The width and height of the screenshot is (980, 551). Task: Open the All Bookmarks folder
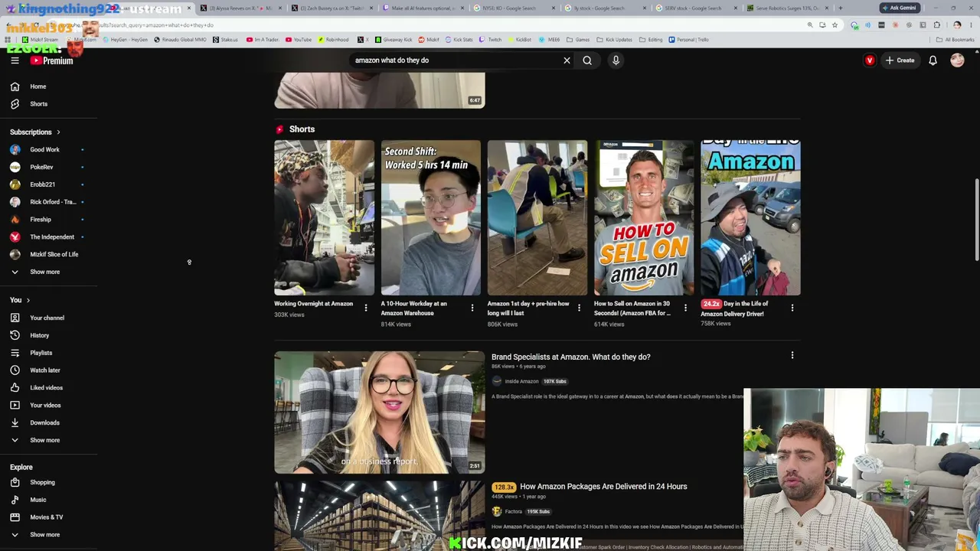955,40
